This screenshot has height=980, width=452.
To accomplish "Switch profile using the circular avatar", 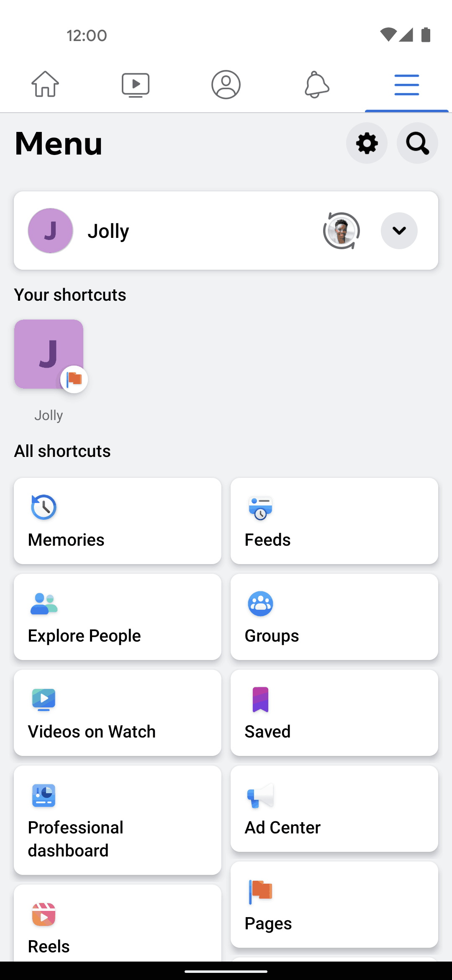I will [x=342, y=231].
